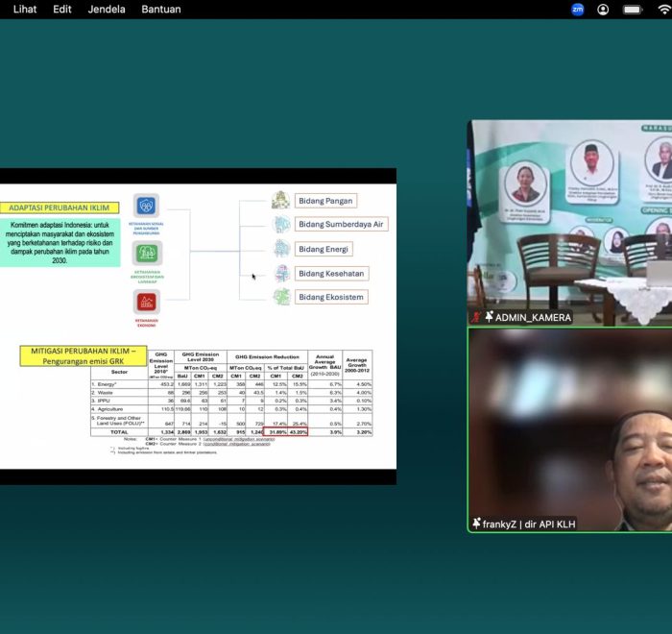Click the red Ketahanan Ekonomi icon on slide
The image size is (672, 634).
click(x=147, y=303)
